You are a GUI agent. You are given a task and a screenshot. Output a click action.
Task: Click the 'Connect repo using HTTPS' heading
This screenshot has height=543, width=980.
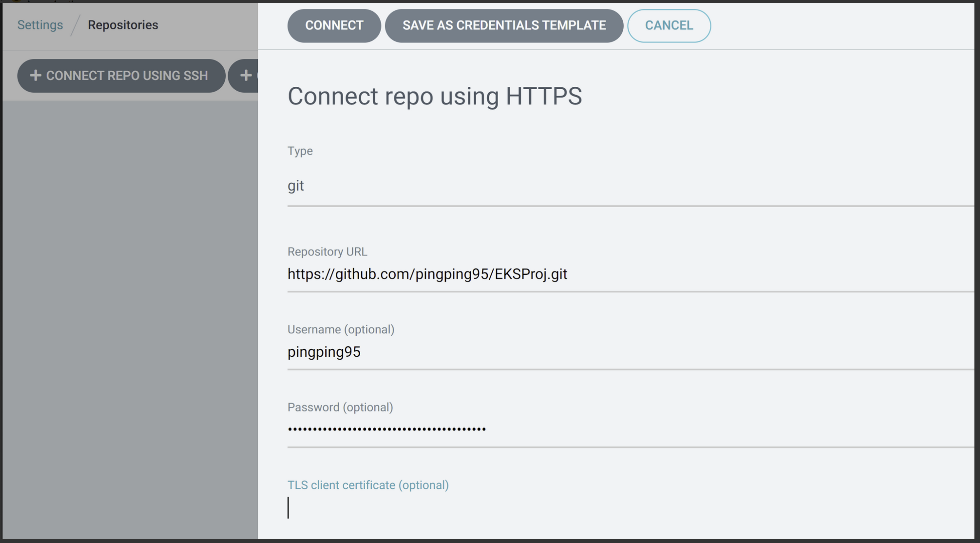[434, 96]
